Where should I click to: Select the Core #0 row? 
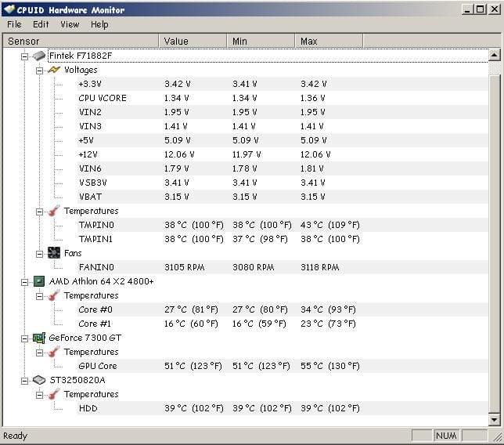pos(283,310)
